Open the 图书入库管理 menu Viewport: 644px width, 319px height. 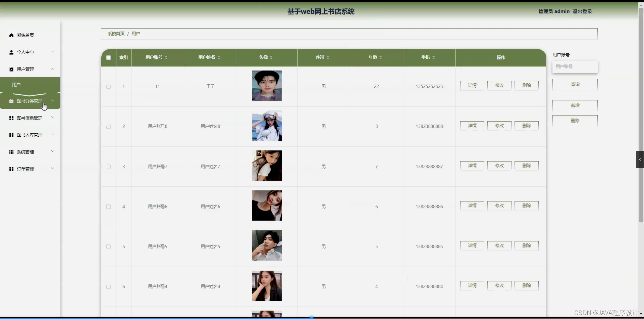(30, 135)
